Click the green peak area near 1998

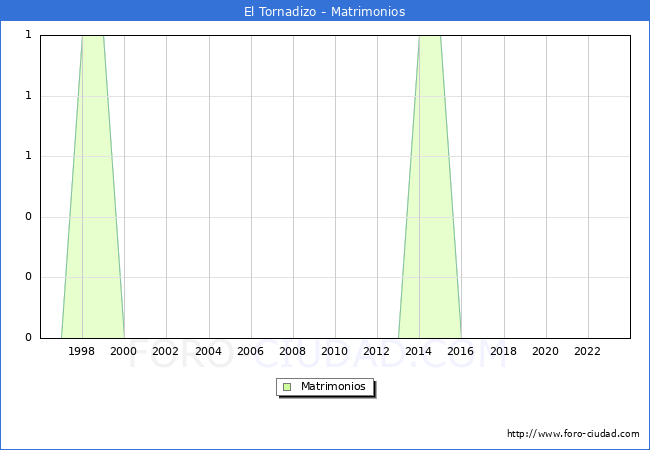(x=93, y=186)
